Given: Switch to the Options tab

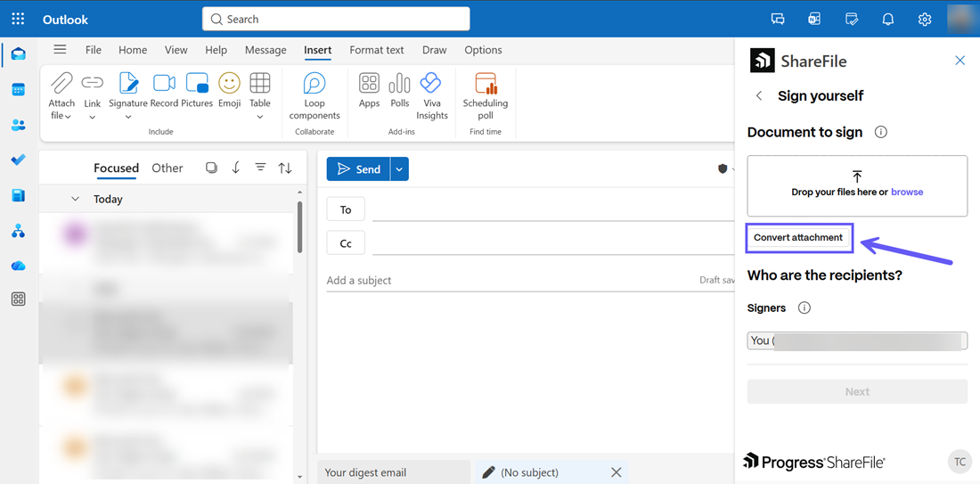Looking at the screenshot, I should pyautogui.click(x=483, y=50).
